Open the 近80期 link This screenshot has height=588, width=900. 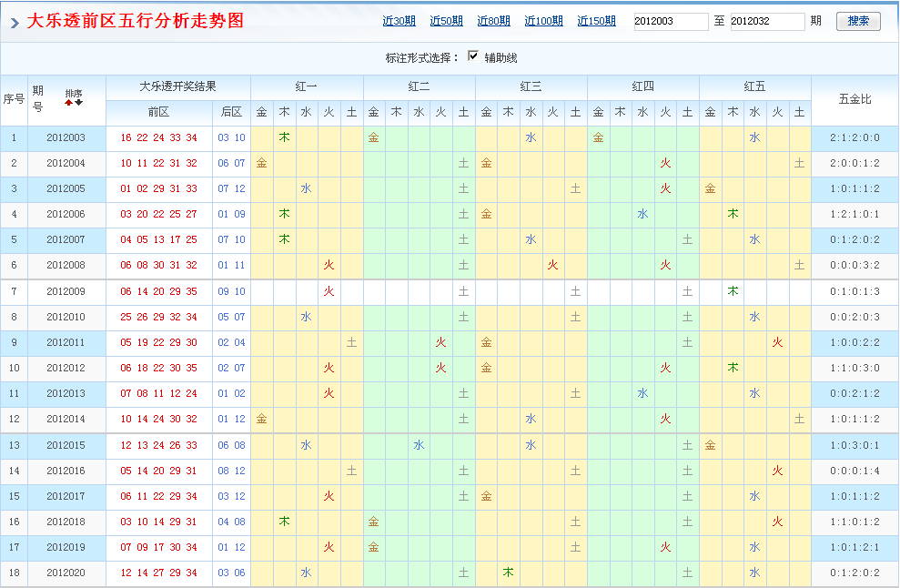click(x=493, y=21)
